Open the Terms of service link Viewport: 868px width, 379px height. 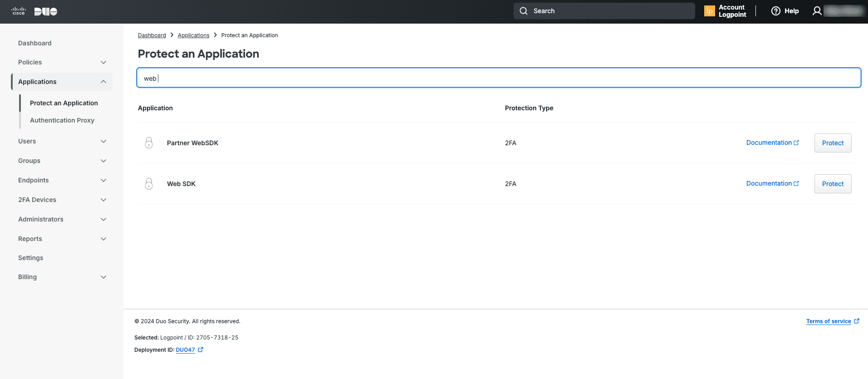[829, 321]
